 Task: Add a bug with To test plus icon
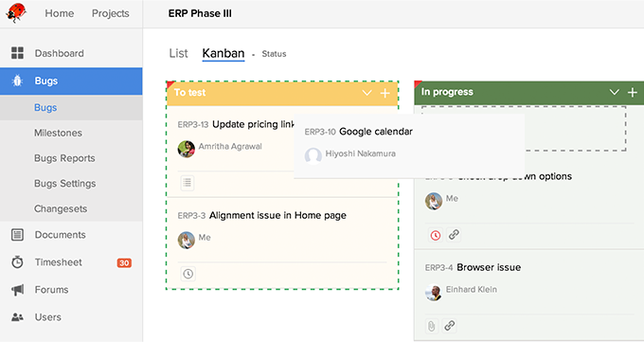[x=385, y=93]
